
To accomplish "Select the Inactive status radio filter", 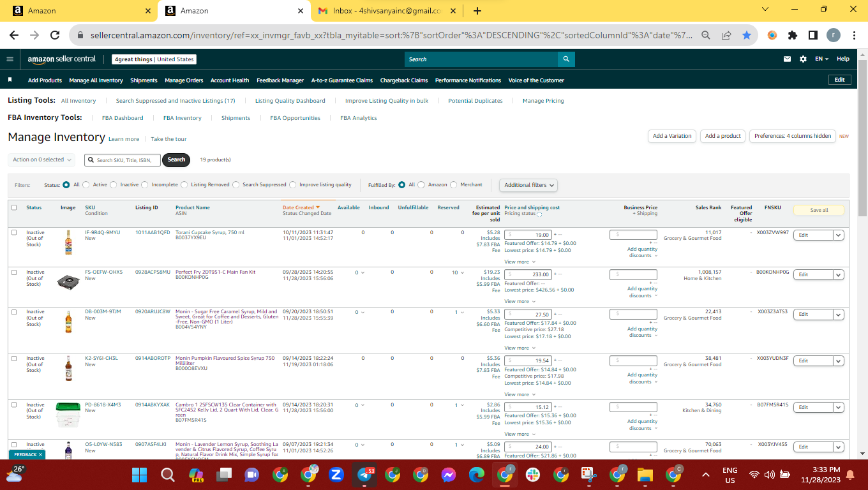I will point(114,185).
